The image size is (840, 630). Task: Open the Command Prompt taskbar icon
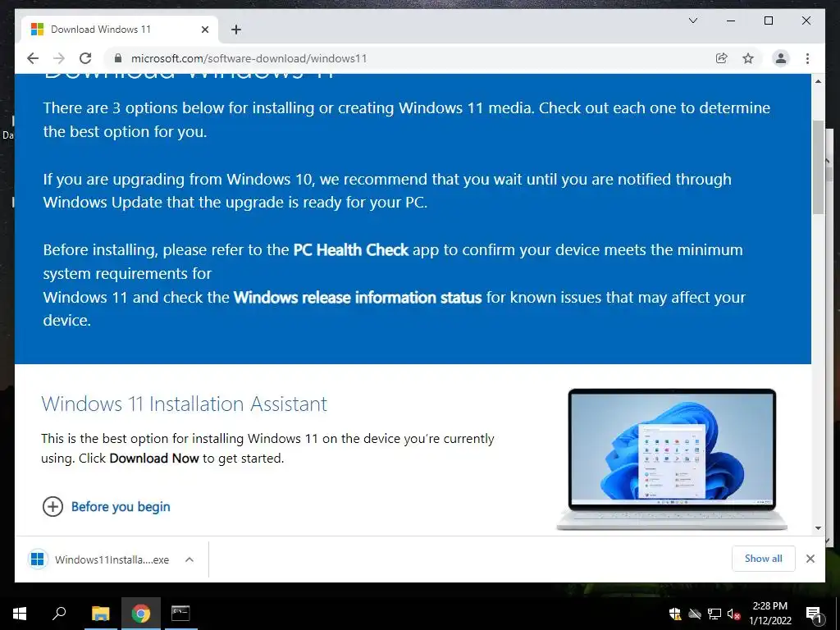(x=180, y=614)
